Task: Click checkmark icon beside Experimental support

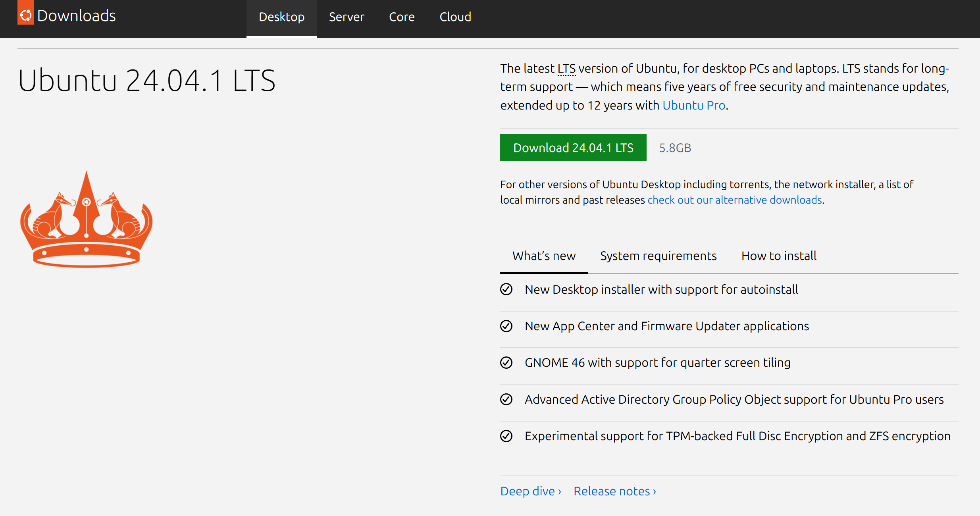Action: [x=506, y=436]
